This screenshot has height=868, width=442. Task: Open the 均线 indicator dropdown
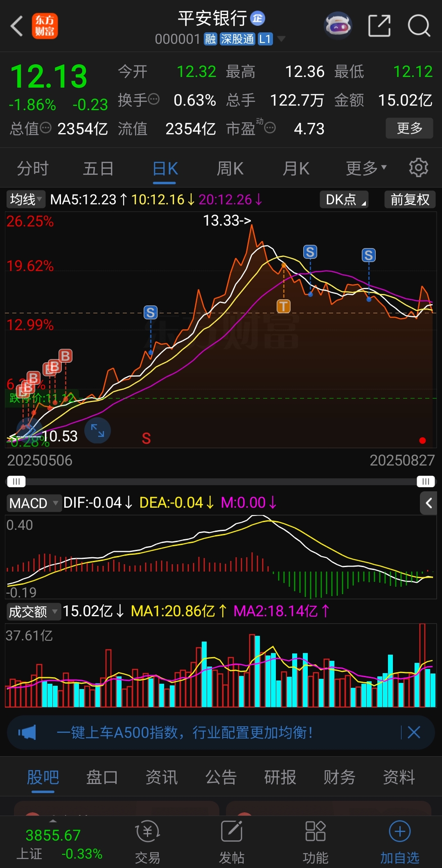point(26,199)
